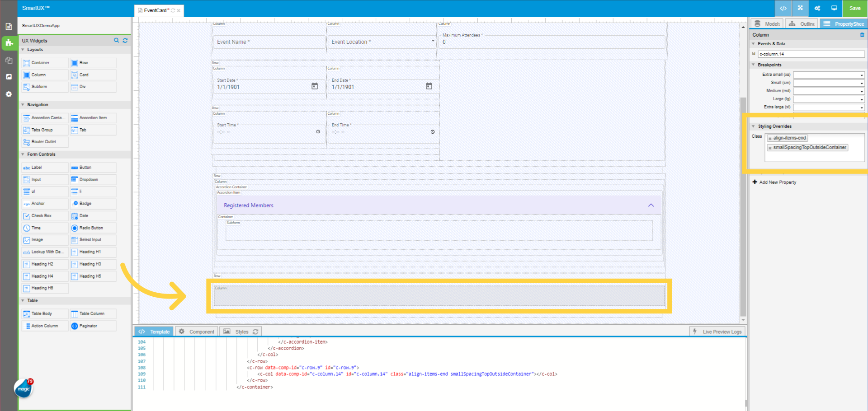This screenshot has height=411, width=868.
Task: Click the delete trash icon for Column
Action: (862, 35)
